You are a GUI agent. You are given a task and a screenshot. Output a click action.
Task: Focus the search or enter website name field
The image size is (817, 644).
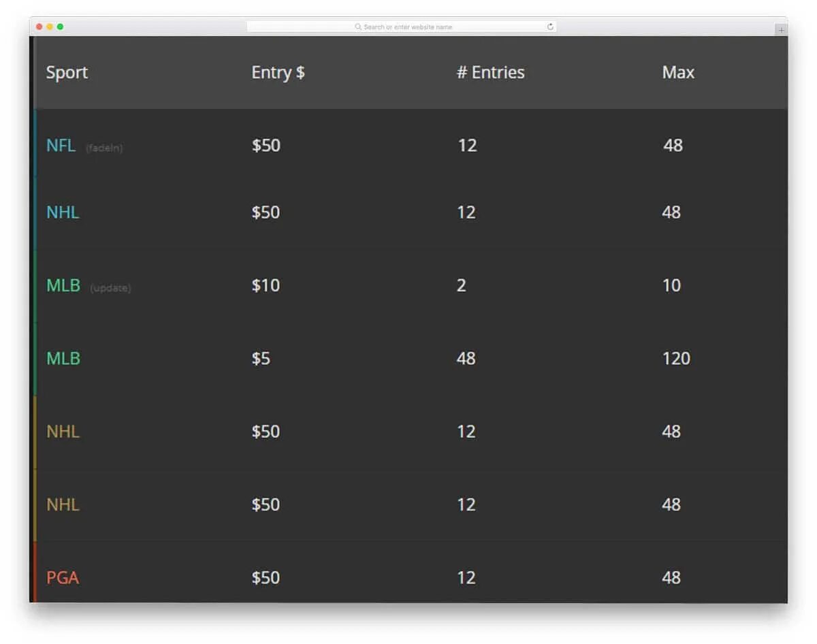pos(402,27)
